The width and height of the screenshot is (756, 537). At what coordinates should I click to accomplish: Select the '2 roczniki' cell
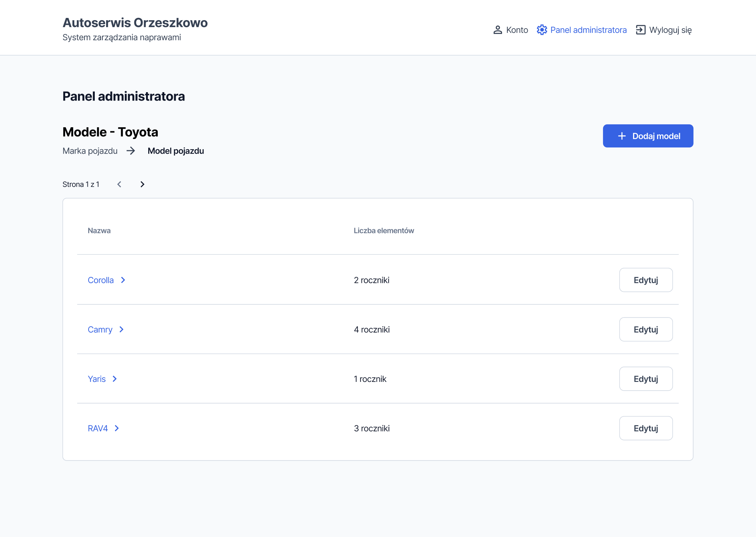click(x=372, y=280)
